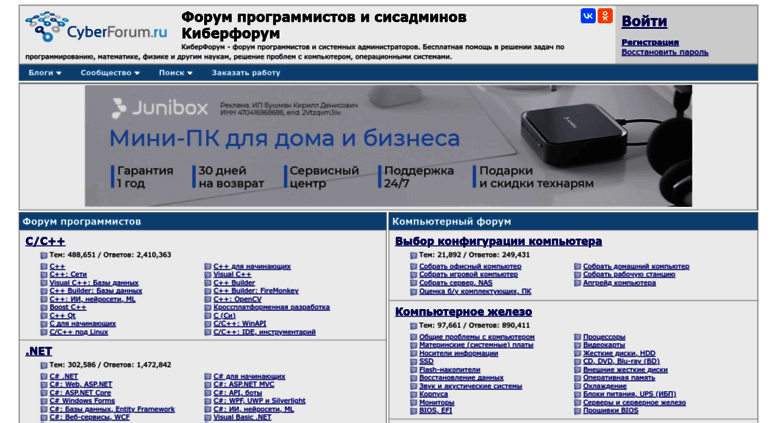Open Visual C++: Базы данных forum

pyautogui.click(x=94, y=283)
